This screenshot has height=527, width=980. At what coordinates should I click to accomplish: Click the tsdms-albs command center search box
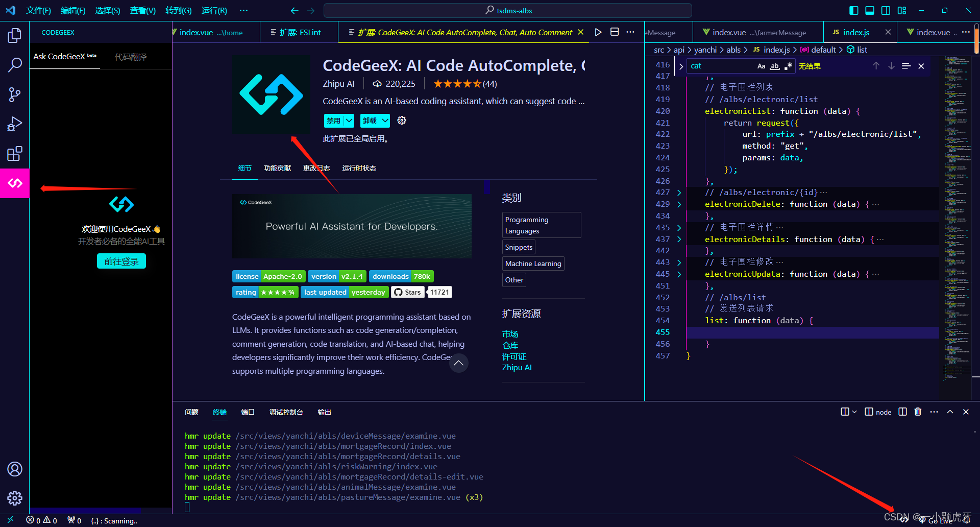[508, 10]
